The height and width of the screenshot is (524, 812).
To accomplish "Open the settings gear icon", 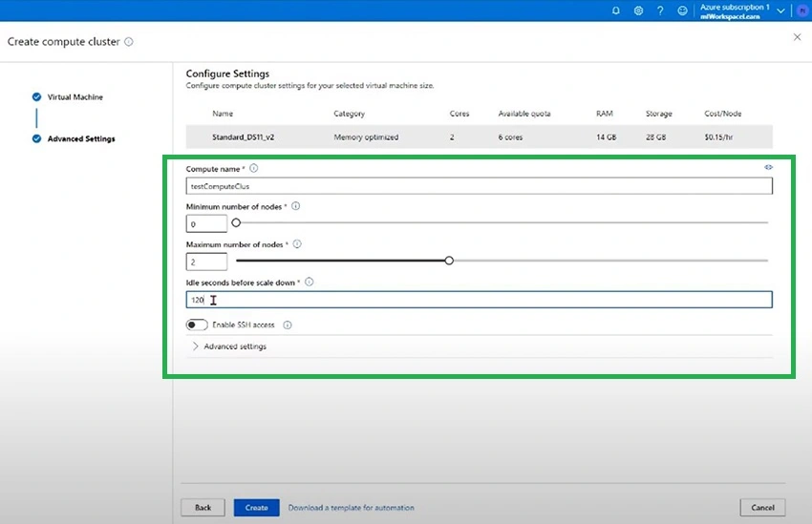I will (x=638, y=10).
